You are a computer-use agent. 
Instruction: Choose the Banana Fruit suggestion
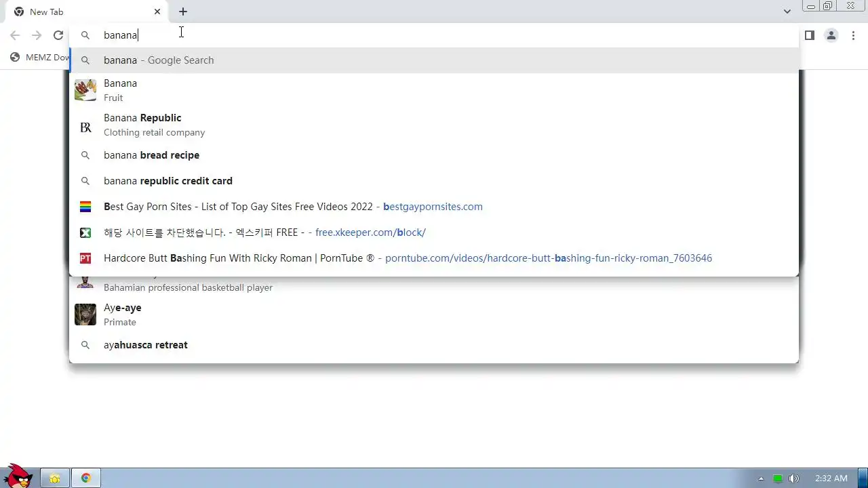pyautogui.click(x=434, y=90)
